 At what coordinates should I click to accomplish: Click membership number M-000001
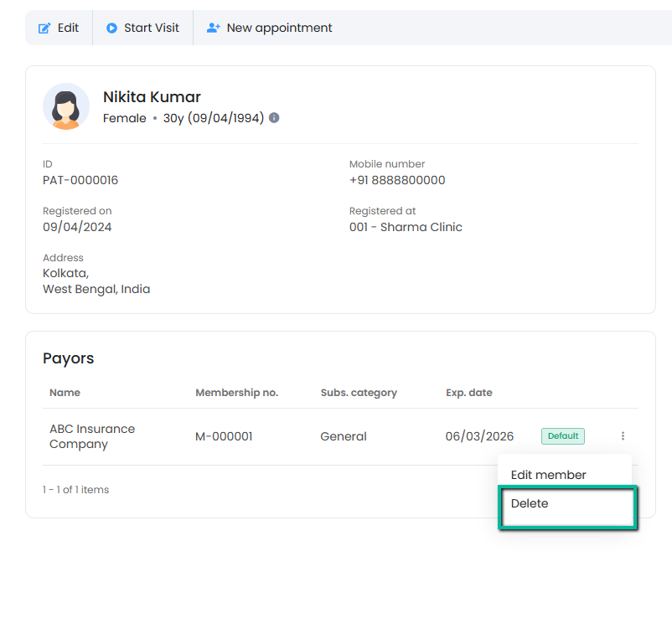[224, 436]
